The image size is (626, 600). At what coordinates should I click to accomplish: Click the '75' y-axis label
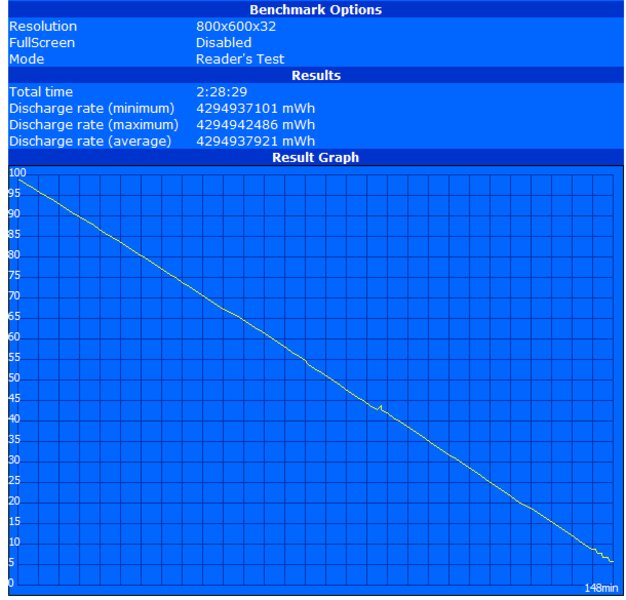14,275
